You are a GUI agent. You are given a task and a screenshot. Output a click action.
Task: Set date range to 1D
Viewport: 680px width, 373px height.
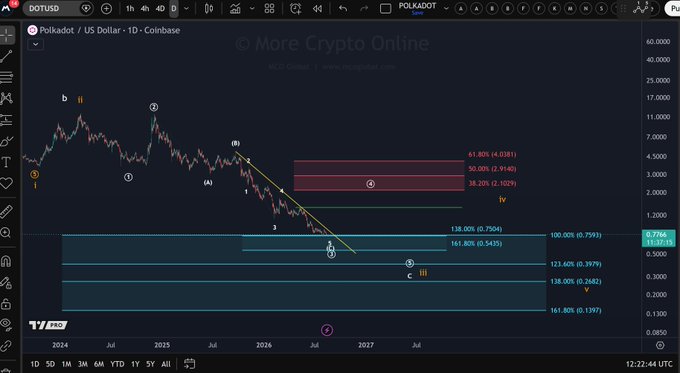[x=35, y=364]
